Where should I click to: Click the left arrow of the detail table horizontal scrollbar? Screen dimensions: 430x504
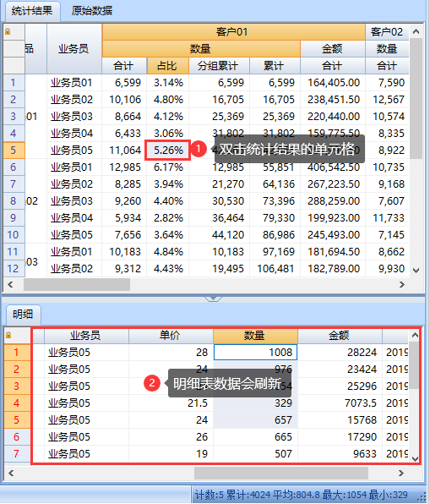point(11,474)
